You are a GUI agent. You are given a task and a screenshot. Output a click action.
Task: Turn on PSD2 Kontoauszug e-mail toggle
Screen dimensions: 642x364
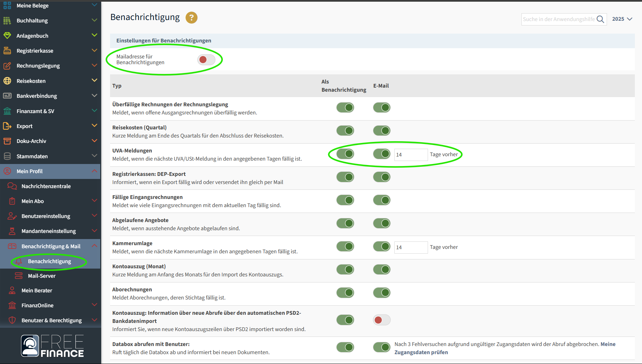(x=381, y=320)
